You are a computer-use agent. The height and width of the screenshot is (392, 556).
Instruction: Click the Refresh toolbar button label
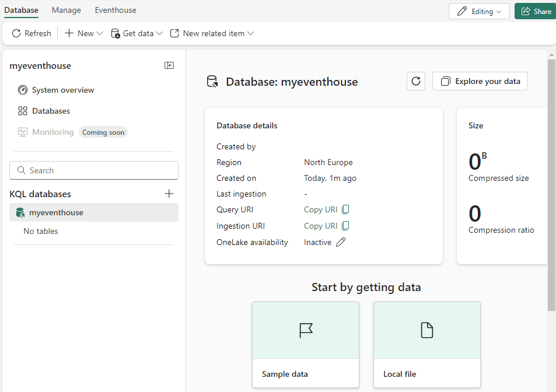point(38,33)
